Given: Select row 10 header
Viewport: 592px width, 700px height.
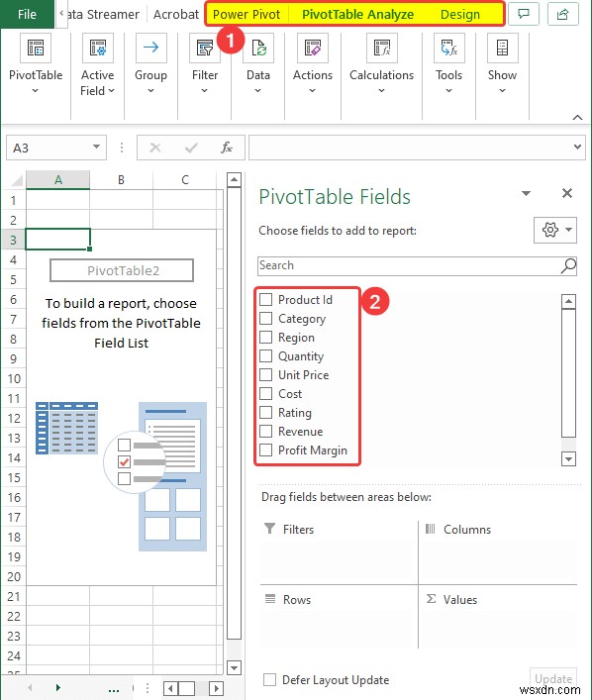Looking at the screenshot, I should (14, 378).
